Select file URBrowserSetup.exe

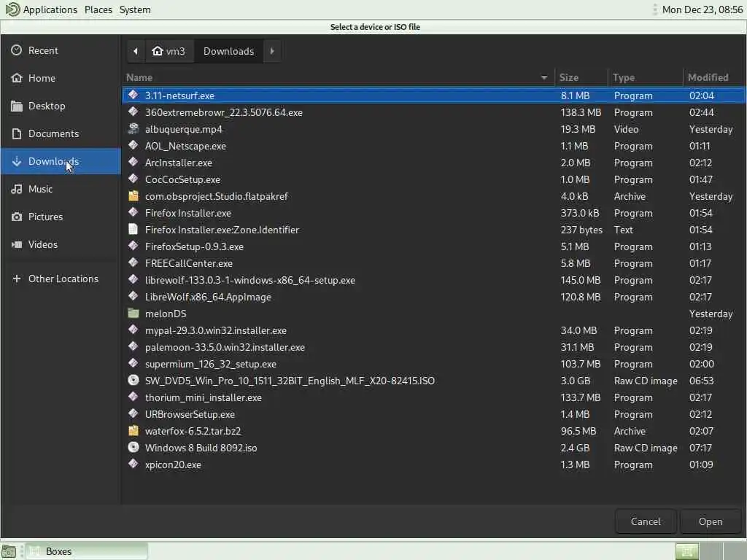coord(433,414)
